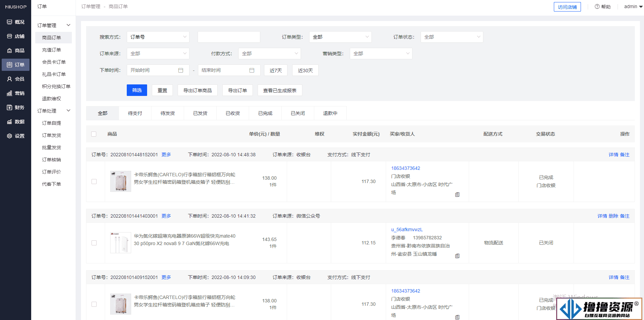Screen dimensions: 644x320
Task: Open 详情 for order 202208101448152001
Action: [613, 155]
